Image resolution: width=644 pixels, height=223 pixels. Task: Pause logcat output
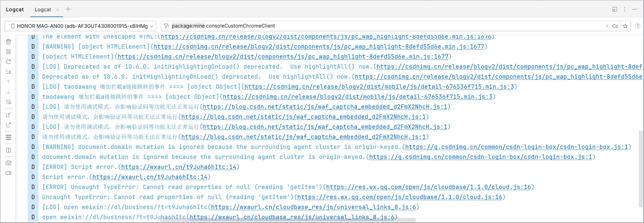pyautogui.click(x=8, y=52)
